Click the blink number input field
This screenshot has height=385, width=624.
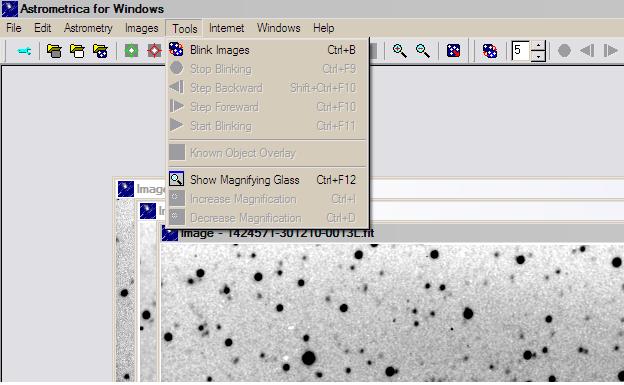pos(521,51)
